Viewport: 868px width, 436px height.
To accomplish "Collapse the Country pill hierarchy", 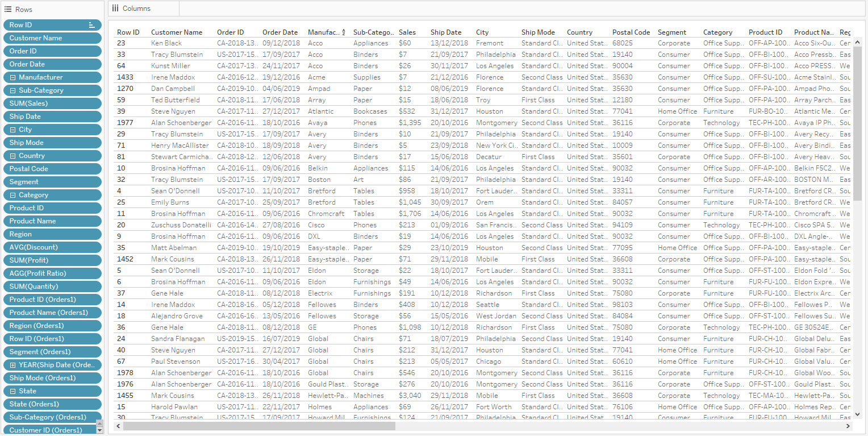I will (12, 156).
